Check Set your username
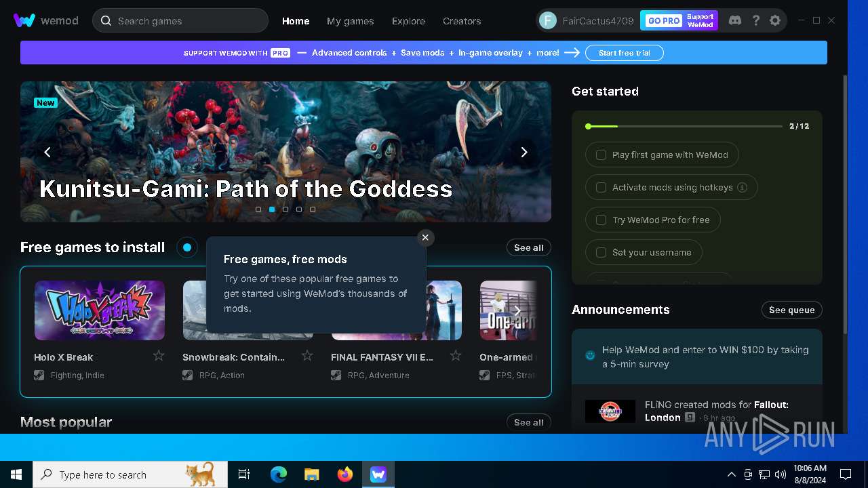Viewport: 868px width, 488px height. [601, 252]
